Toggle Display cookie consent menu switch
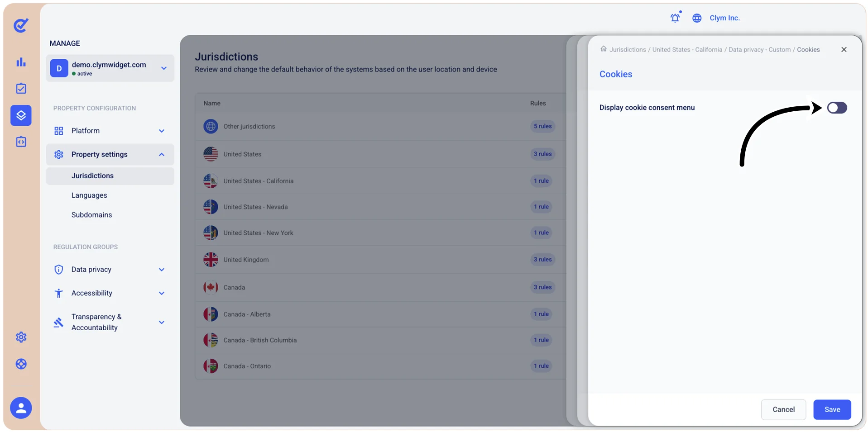 [837, 108]
